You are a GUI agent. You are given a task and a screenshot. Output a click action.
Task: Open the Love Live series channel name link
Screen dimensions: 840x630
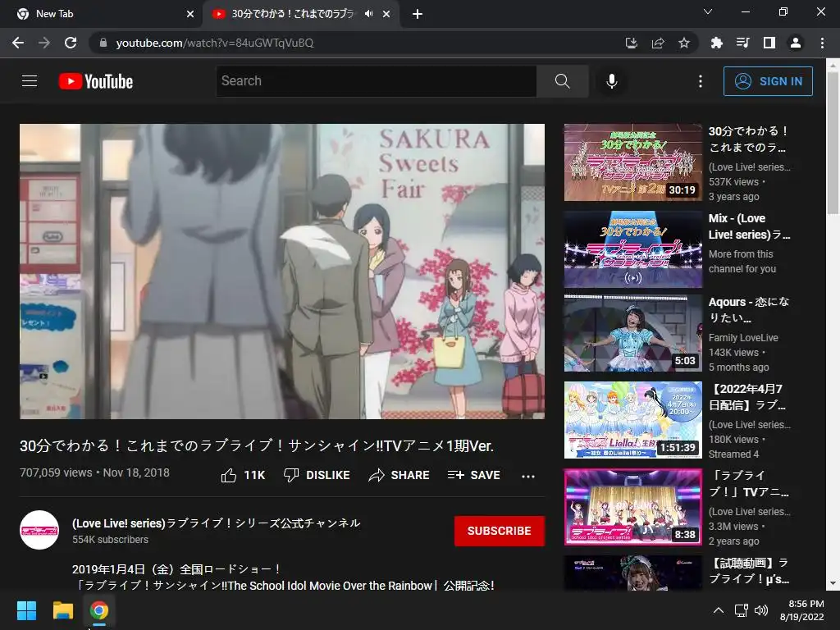click(217, 523)
